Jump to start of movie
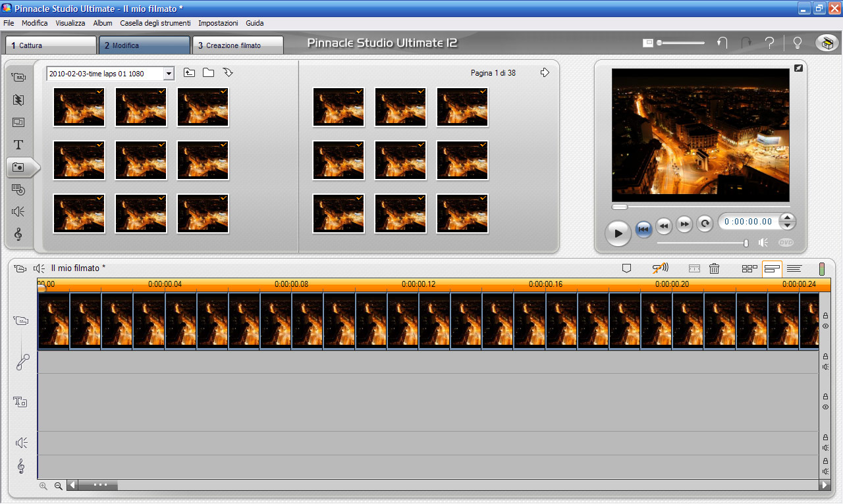Screen dimensions: 843x504 643,228
